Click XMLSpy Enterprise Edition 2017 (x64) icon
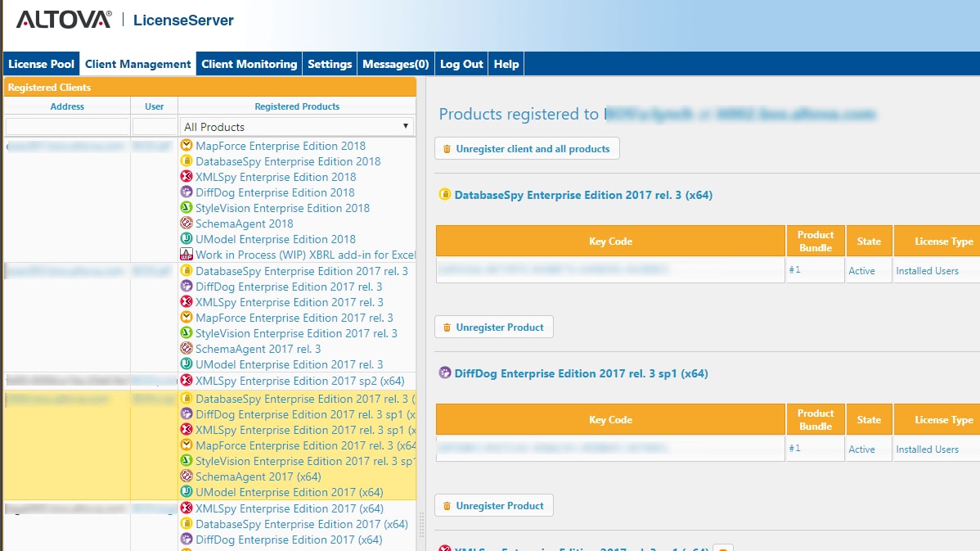 [187, 508]
